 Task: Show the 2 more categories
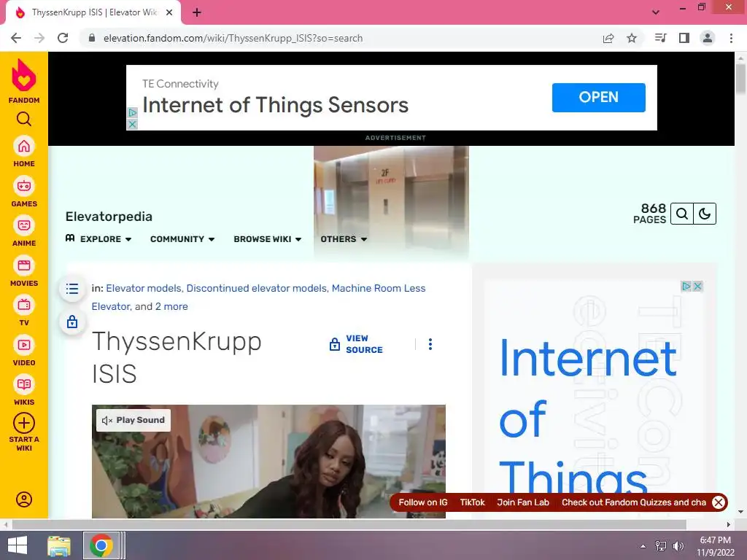pyautogui.click(x=171, y=306)
